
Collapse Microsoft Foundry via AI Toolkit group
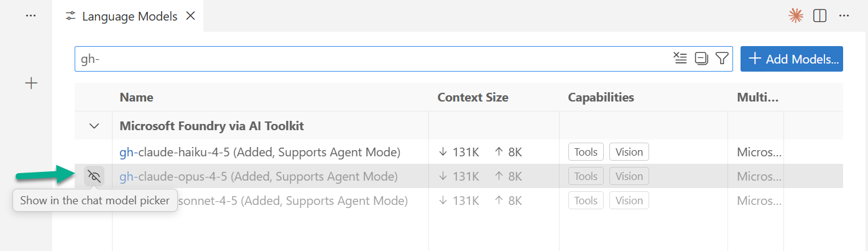click(95, 126)
